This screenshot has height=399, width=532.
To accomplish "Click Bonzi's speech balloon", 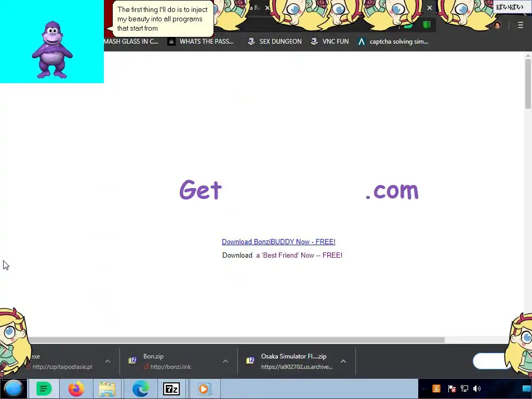I will (x=162, y=19).
